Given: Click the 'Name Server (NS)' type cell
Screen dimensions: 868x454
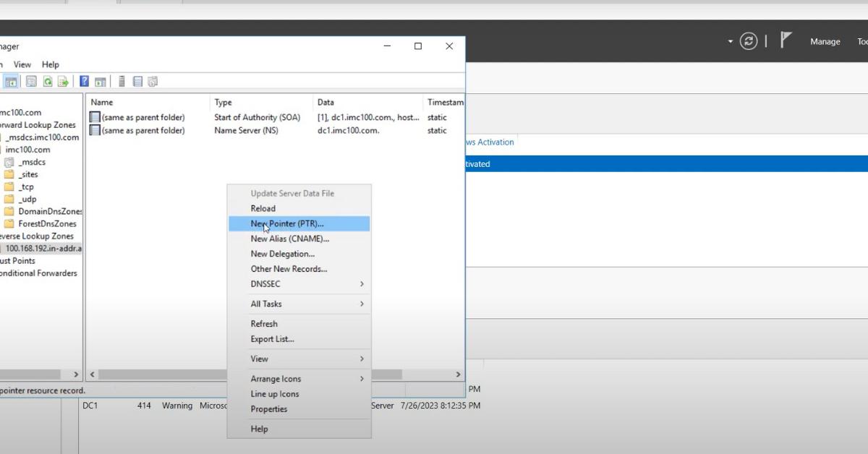Looking at the screenshot, I should 246,131.
